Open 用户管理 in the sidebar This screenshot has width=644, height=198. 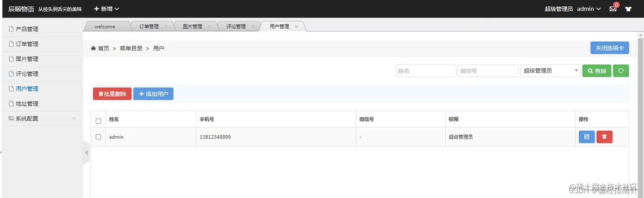click(43, 89)
